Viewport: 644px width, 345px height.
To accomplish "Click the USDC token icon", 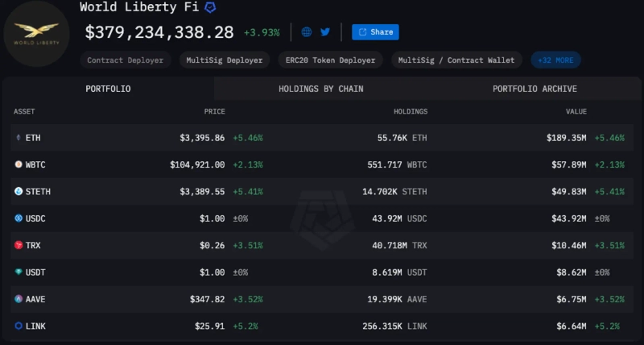I will [19, 218].
